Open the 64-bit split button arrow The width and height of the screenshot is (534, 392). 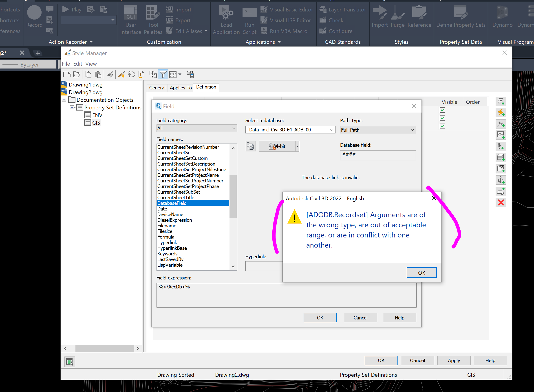point(297,146)
